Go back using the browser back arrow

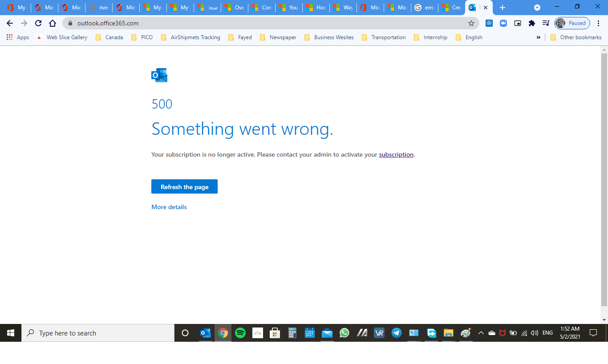click(10, 23)
